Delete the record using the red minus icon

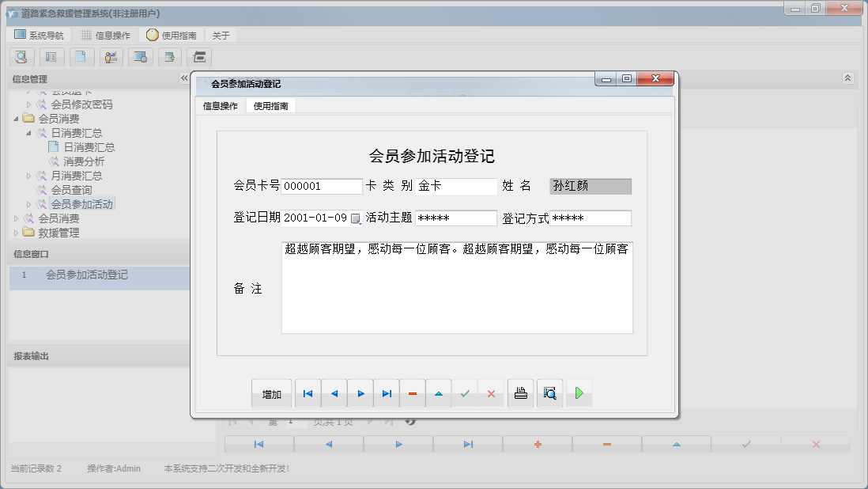pos(413,392)
